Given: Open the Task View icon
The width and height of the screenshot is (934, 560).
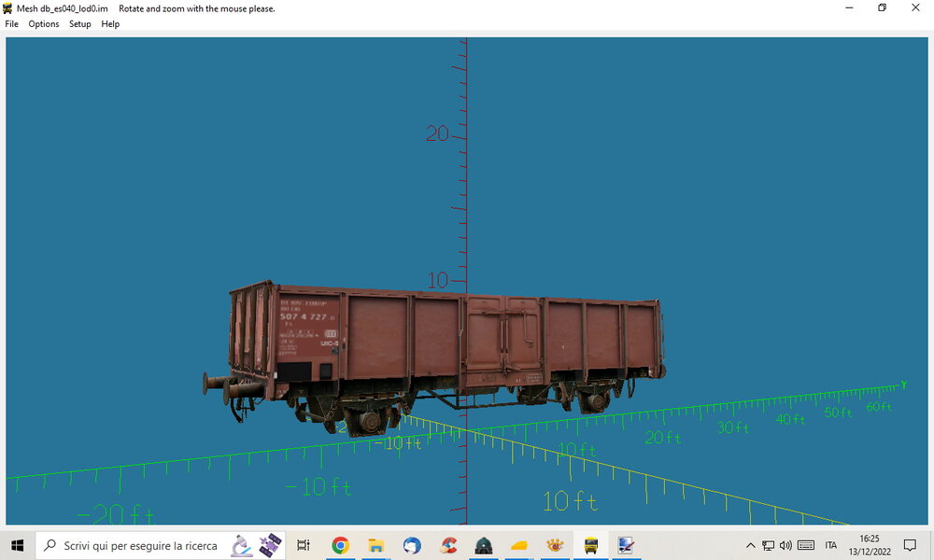Looking at the screenshot, I should pyautogui.click(x=304, y=545).
